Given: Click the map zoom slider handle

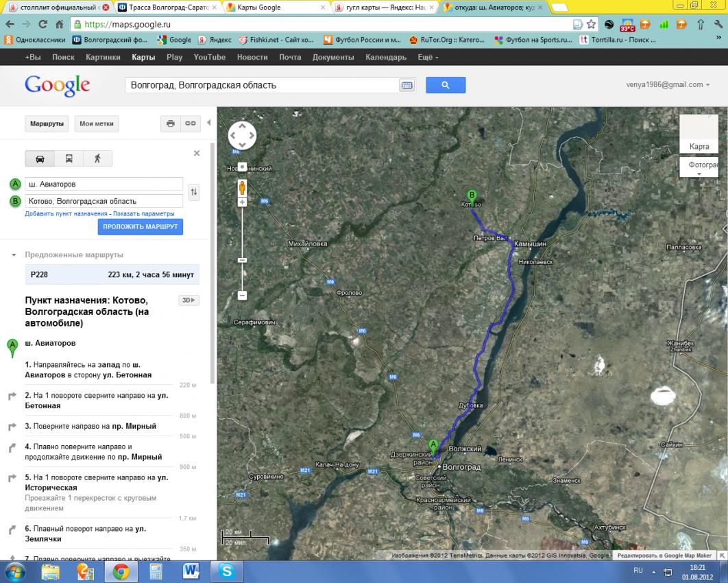Looking at the screenshot, I should pyautogui.click(x=242, y=260).
